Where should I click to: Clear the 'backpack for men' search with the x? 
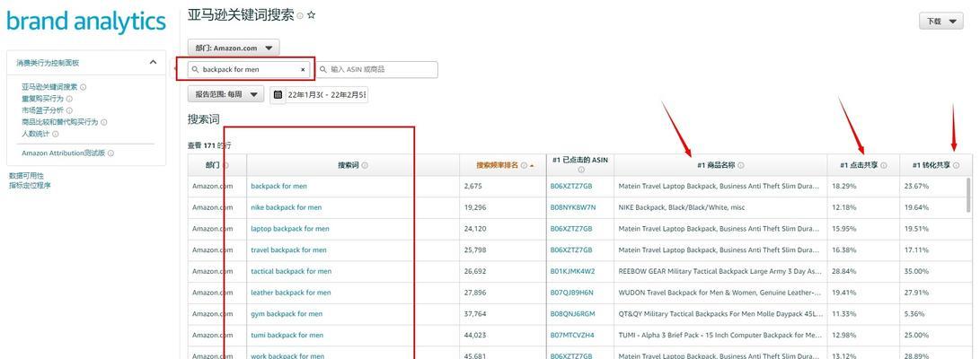pyautogui.click(x=303, y=70)
